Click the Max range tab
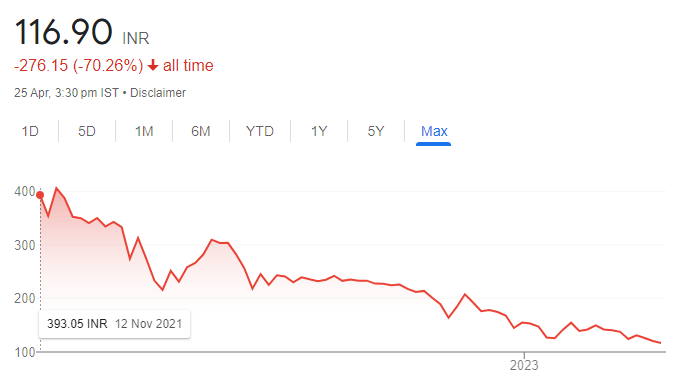This screenshot has width=678, height=382. click(434, 131)
